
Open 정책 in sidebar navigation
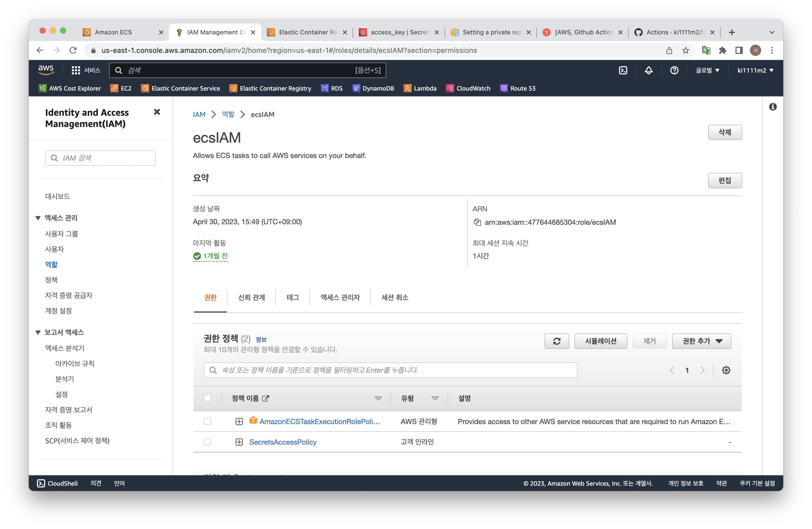coord(51,280)
